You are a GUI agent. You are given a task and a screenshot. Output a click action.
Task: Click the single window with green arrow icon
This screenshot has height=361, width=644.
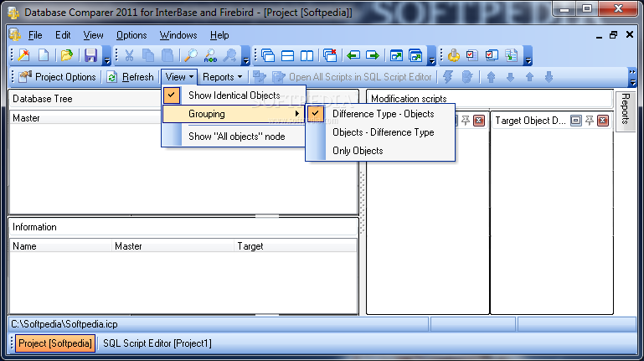coord(396,55)
